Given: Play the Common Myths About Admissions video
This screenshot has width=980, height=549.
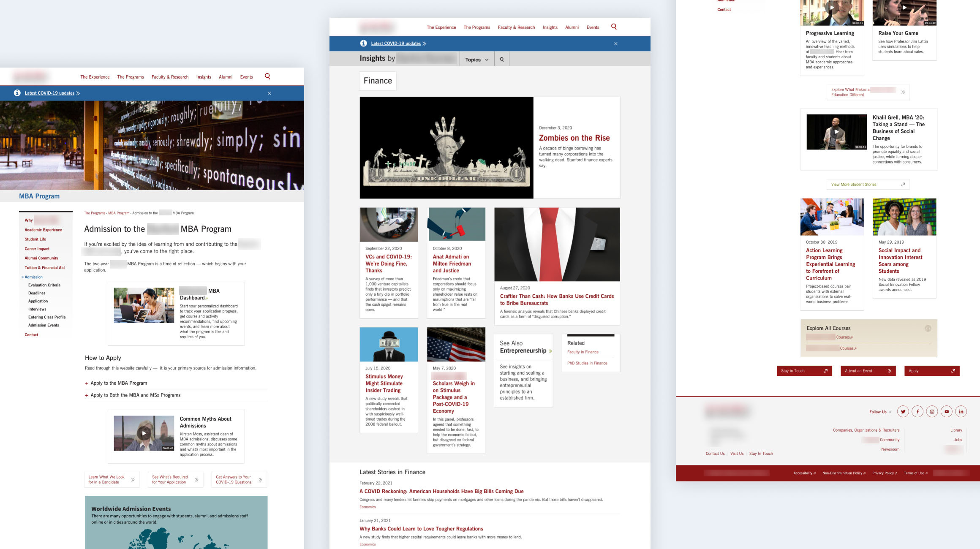Looking at the screenshot, I should tap(144, 433).
